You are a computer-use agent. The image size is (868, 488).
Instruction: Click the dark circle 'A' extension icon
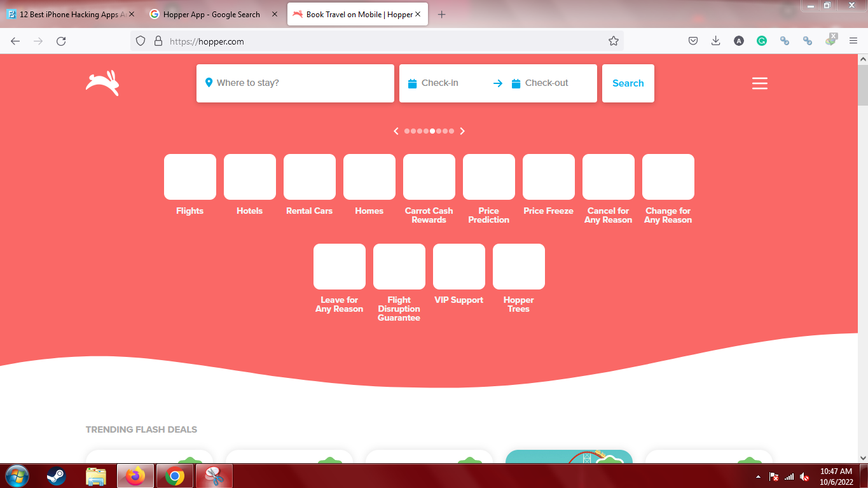(739, 41)
